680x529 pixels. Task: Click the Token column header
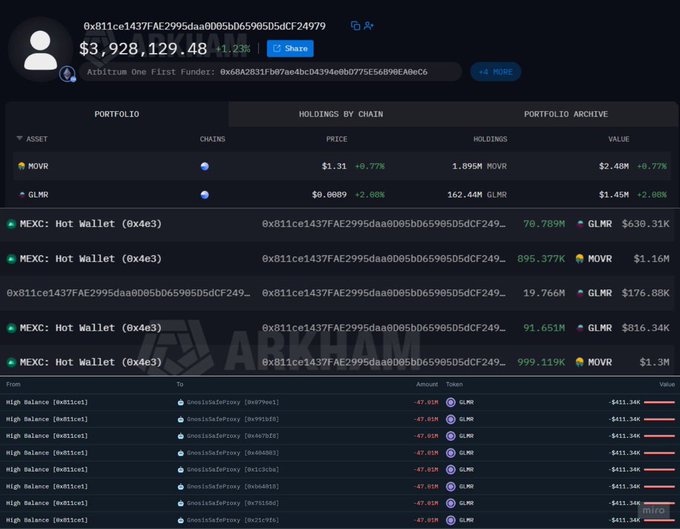[454, 384]
